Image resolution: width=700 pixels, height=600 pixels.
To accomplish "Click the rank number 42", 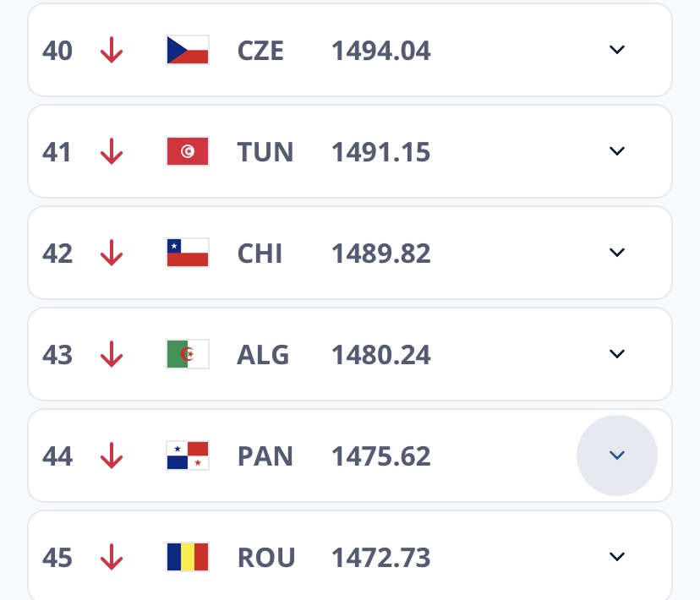I will coord(57,254).
